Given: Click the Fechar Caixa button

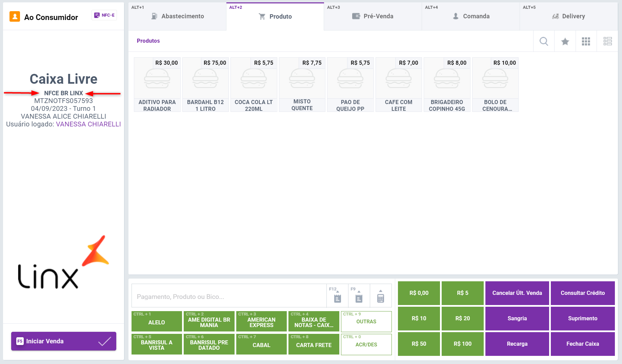Looking at the screenshot, I should tap(582, 344).
